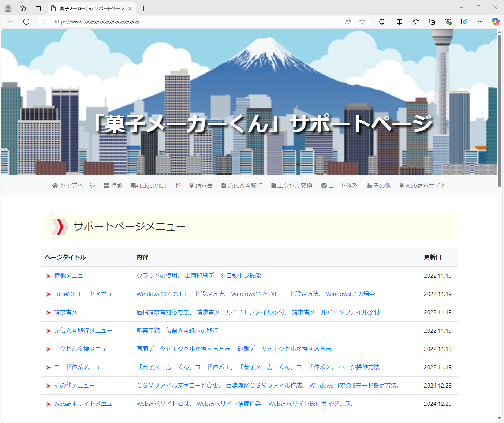Open the Copilot icon
The image size is (504, 423).
coord(495,22)
